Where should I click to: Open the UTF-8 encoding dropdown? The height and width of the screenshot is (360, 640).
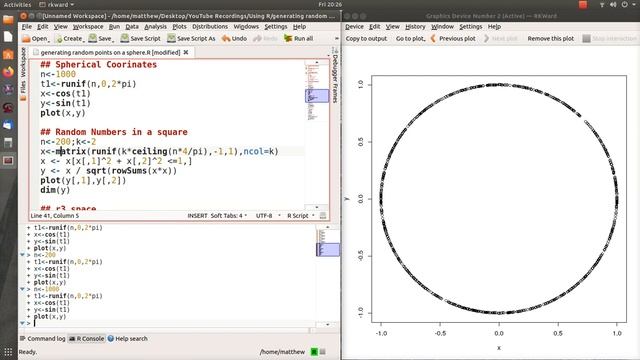pos(268,216)
